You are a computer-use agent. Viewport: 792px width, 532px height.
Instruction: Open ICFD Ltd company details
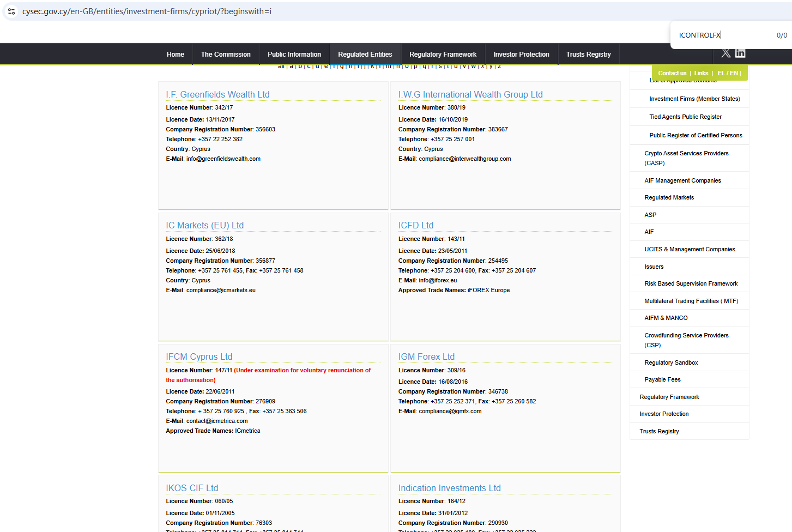pos(415,226)
